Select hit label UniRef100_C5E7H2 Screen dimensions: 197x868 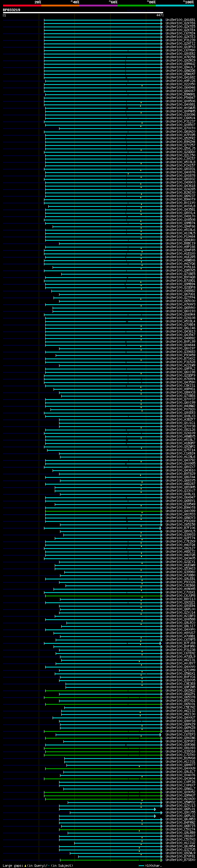180,708
